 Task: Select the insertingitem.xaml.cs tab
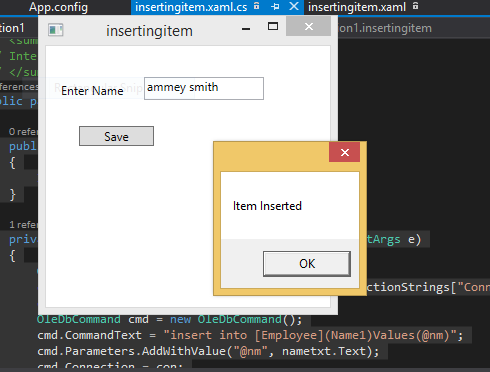pos(191,7)
